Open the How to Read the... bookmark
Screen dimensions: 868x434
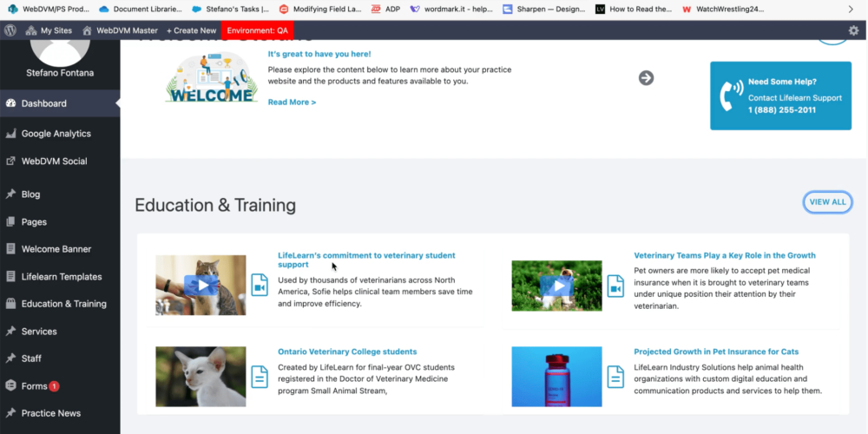[x=634, y=9]
